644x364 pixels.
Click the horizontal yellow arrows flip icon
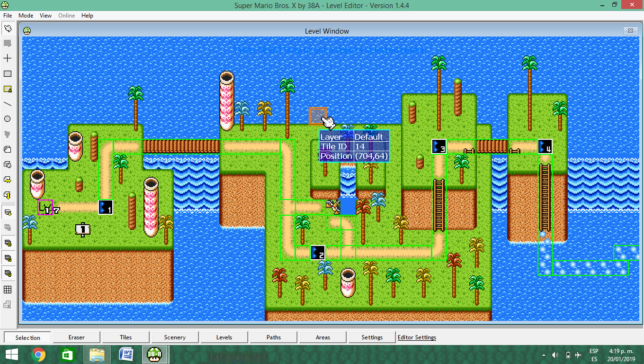tap(8, 180)
